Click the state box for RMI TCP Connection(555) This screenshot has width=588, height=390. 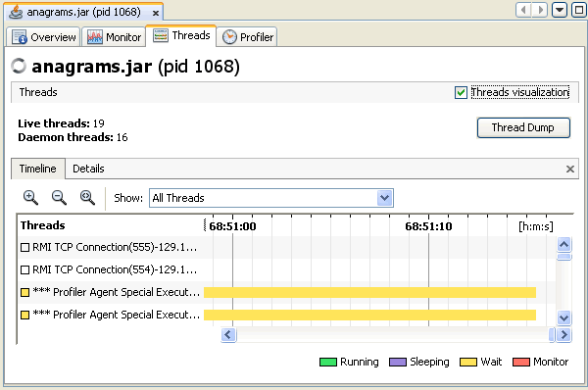(24, 248)
